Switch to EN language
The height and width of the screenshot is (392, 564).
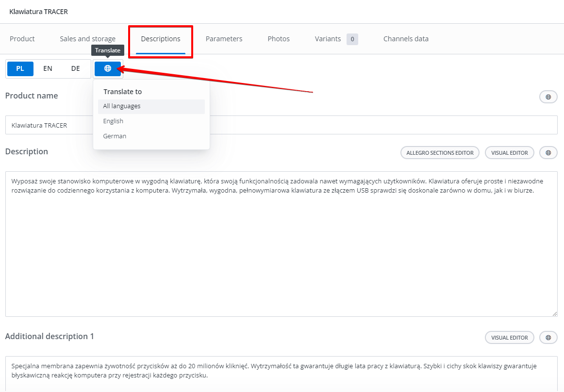pos(48,68)
